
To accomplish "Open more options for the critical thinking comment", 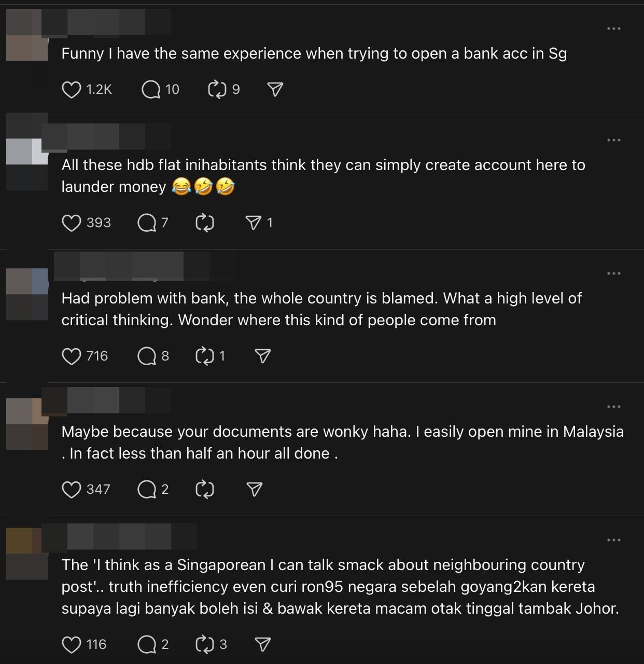I will click(x=613, y=273).
